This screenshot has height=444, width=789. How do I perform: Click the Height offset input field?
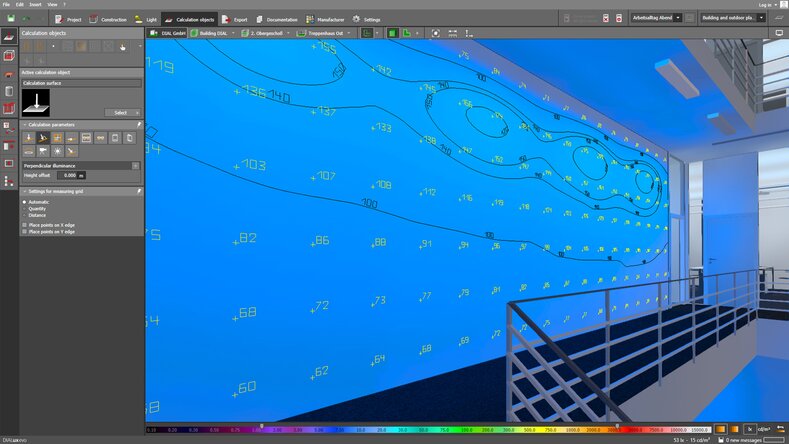(66, 175)
